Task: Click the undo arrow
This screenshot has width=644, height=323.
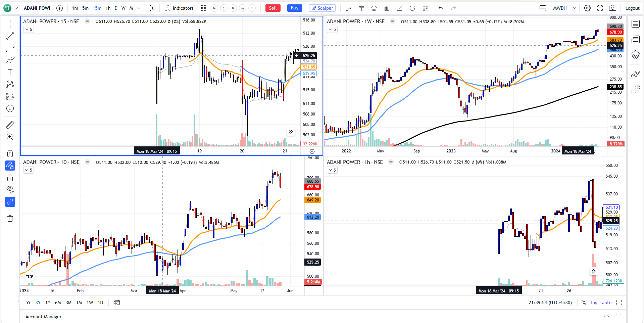Action: pos(441,8)
